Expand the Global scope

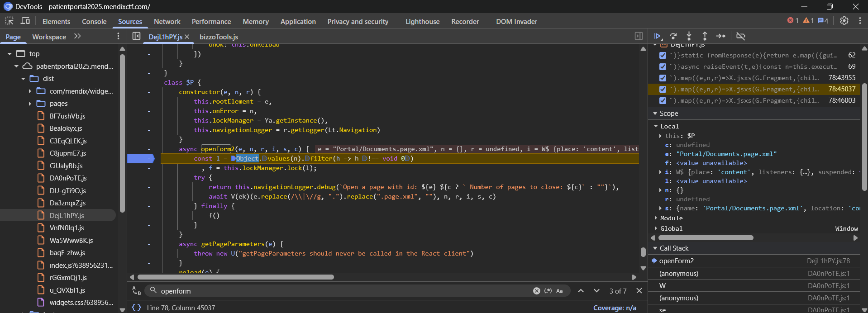click(x=656, y=228)
